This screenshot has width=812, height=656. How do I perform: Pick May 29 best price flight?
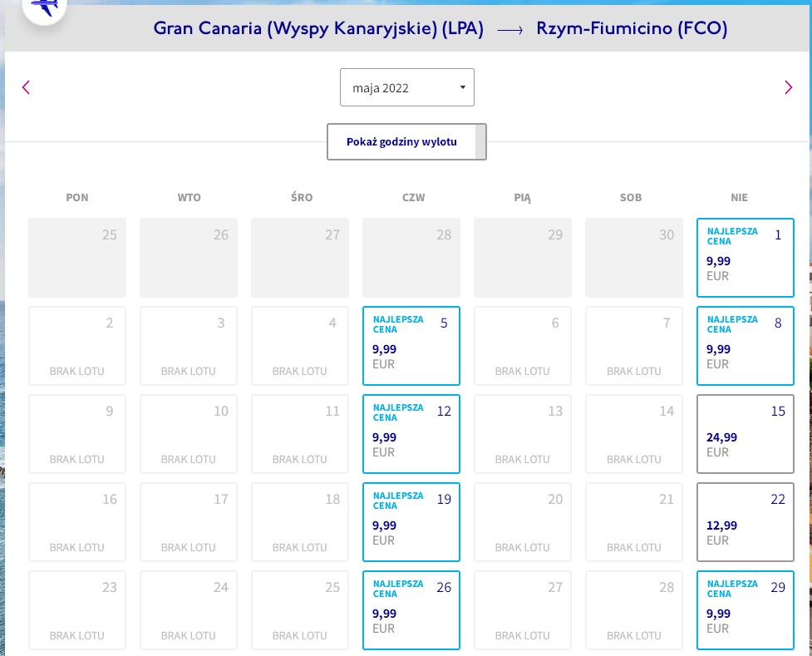tap(746, 610)
